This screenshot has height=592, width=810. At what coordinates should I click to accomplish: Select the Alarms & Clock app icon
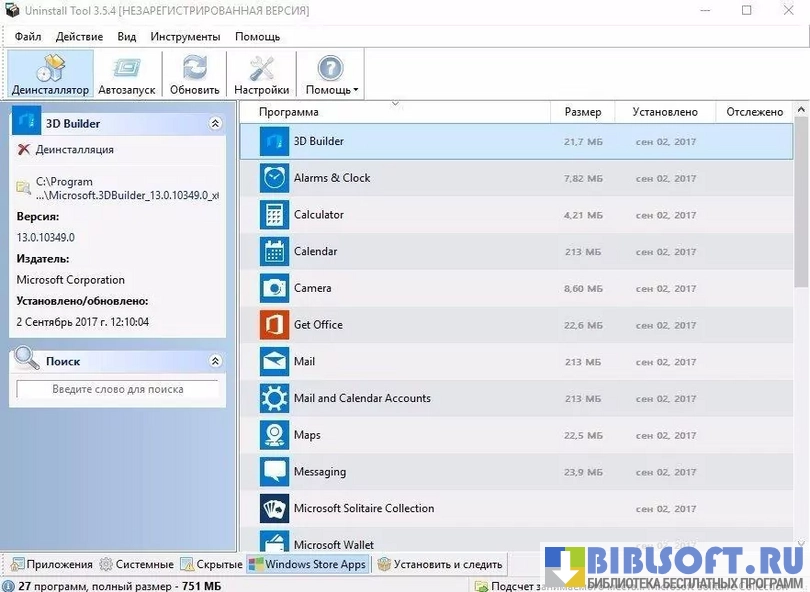click(x=274, y=178)
